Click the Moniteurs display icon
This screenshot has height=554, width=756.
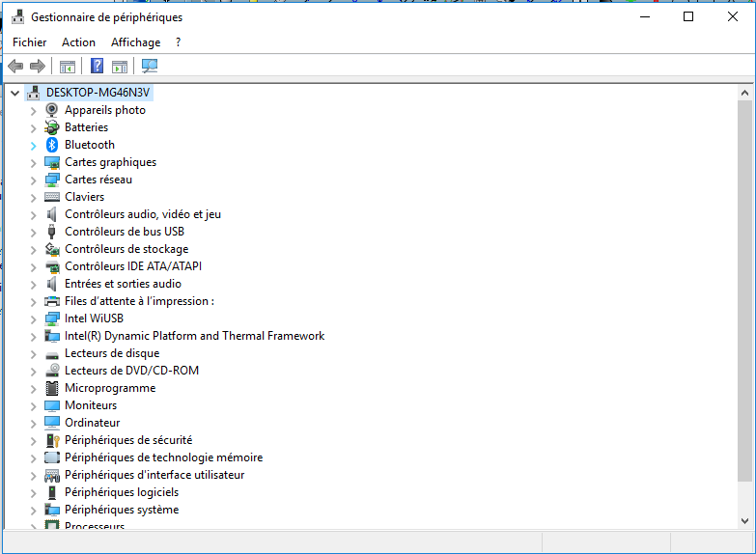pos(51,405)
